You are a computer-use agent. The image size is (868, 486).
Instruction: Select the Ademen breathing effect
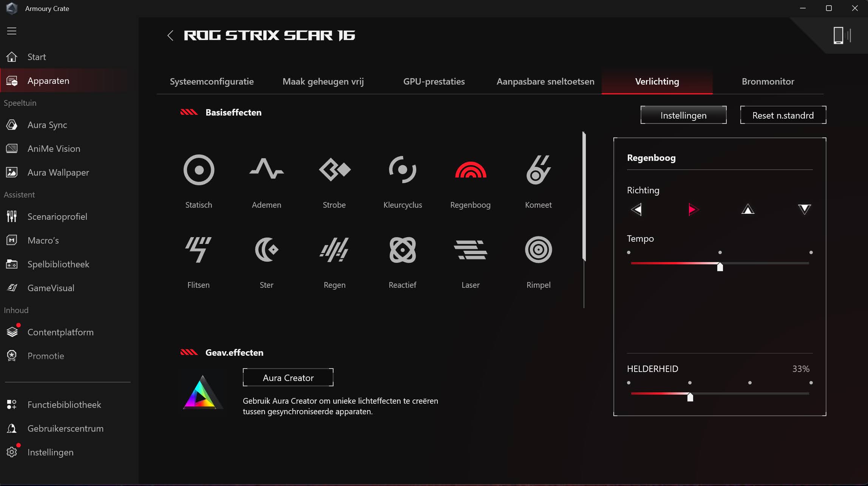pos(267,169)
